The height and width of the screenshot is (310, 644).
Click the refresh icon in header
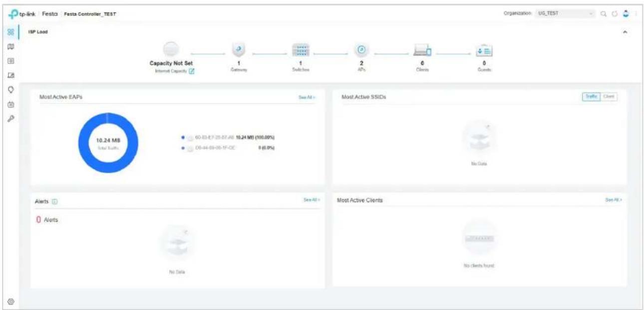615,13
